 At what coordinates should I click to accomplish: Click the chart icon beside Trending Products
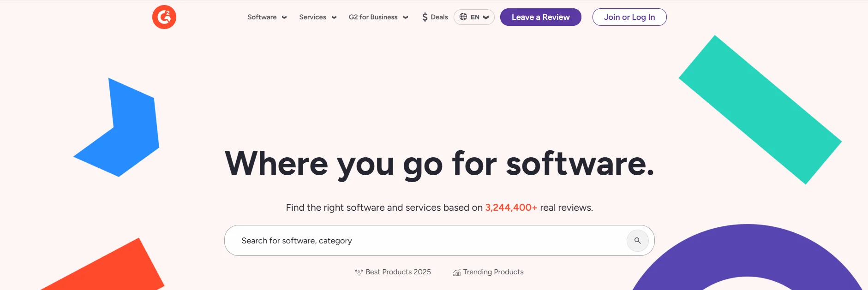click(x=456, y=272)
